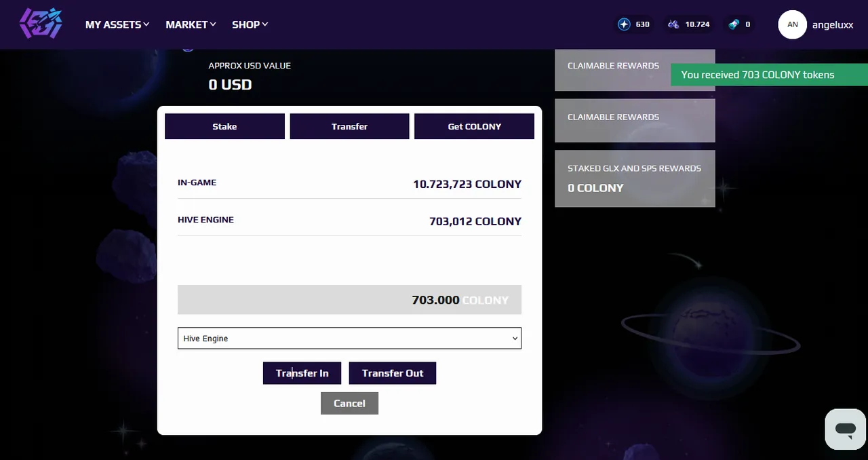868x460 pixels.
Task: Click the 'You received 703 COLONY tokens' notification
Action: click(769, 75)
